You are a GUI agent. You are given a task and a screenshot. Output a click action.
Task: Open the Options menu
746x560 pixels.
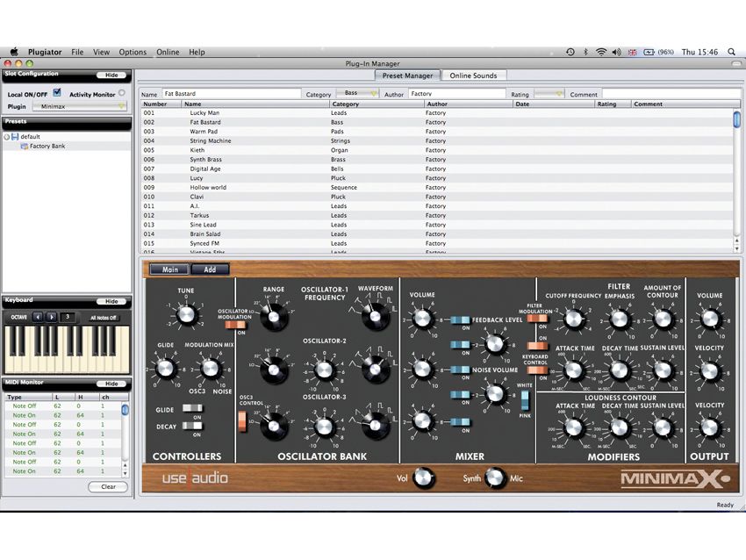tap(133, 53)
